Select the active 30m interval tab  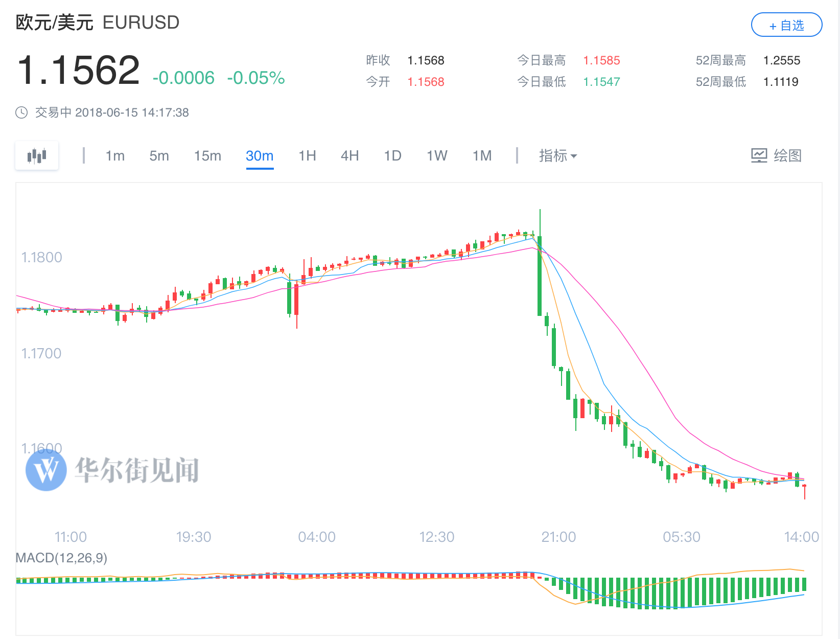point(260,155)
